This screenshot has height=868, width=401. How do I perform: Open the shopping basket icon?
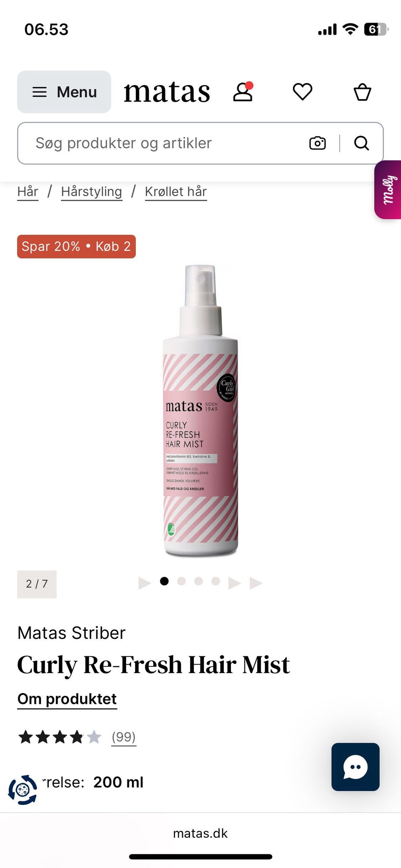coord(362,92)
